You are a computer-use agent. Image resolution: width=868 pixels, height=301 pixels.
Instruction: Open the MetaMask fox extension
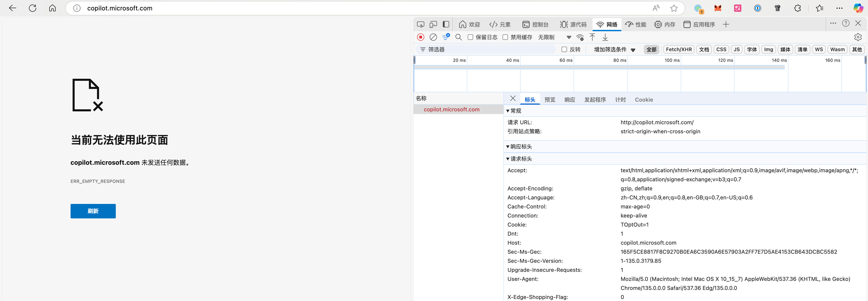pos(718,8)
